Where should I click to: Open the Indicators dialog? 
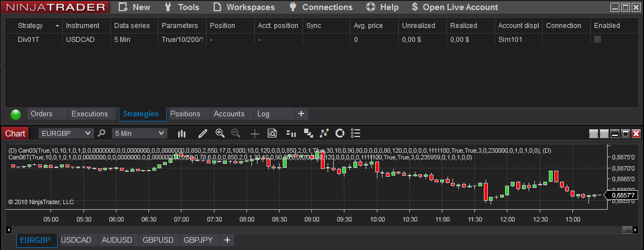324,133
